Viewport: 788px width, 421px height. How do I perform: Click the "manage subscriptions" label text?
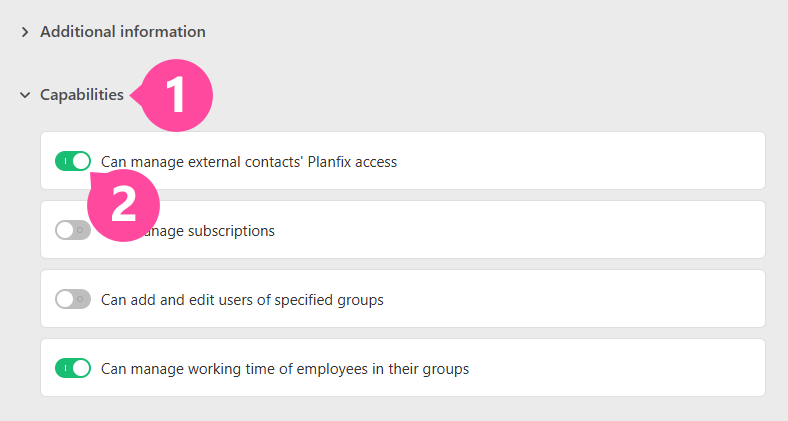(x=218, y=231)
